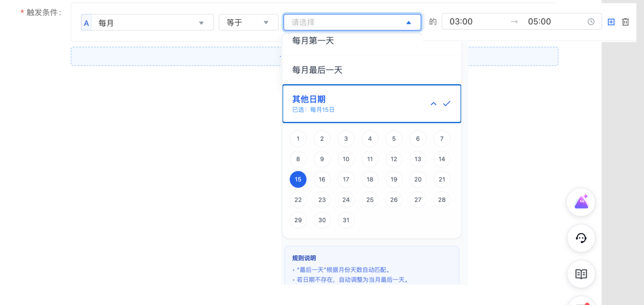644x305 pixels.
Task: Pick day 3 in the date grid
Action: pos(346,139)
